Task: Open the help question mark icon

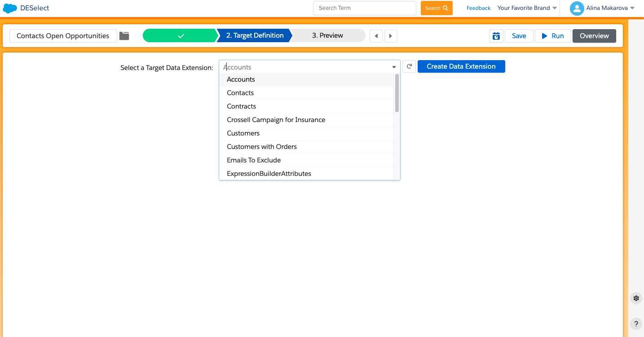Action: [x=636, y=323]
